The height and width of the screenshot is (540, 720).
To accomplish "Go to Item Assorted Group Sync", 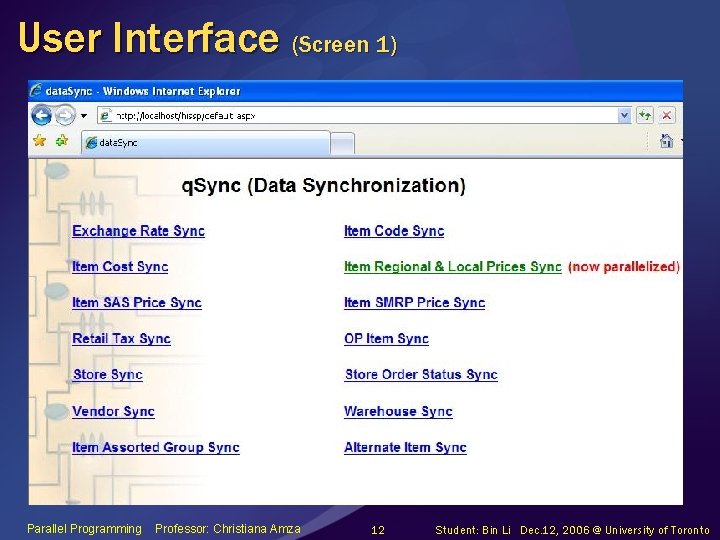I will coord(156,447).
